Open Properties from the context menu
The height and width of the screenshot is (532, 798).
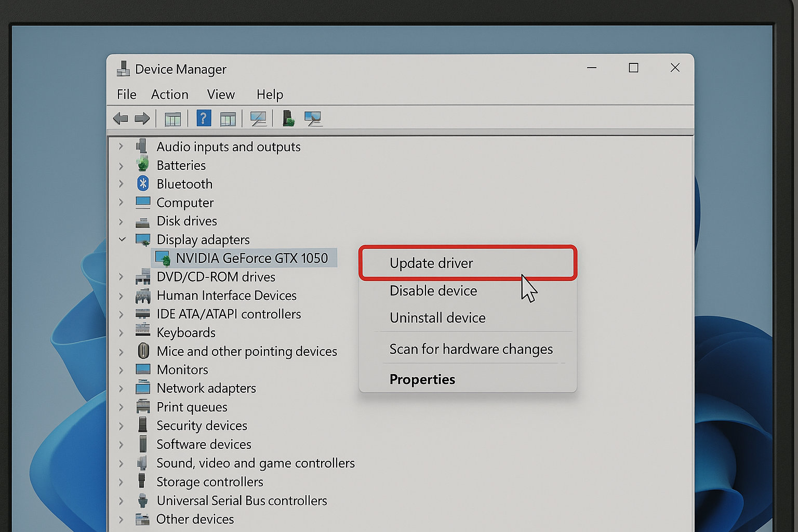468,379
